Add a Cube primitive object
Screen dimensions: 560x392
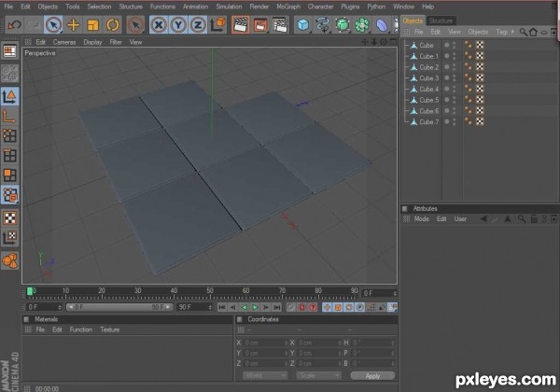[302, 25]
